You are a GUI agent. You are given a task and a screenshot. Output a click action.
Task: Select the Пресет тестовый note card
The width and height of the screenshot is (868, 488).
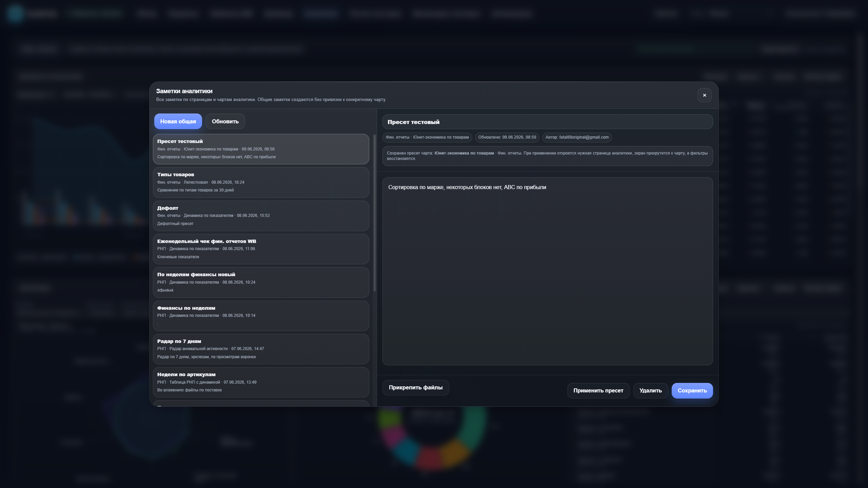(261, 149)
